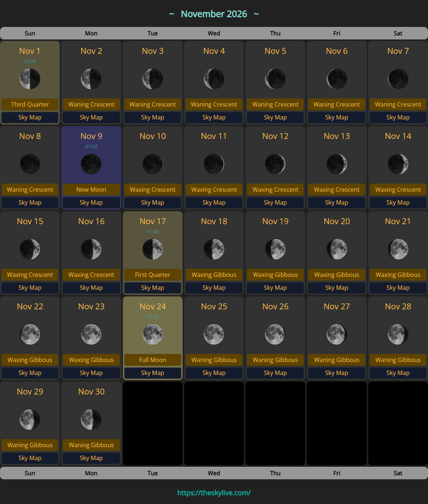Click the 20:28 time on Nov 1
Screen dimensions: 428x504
click(30, 62)
